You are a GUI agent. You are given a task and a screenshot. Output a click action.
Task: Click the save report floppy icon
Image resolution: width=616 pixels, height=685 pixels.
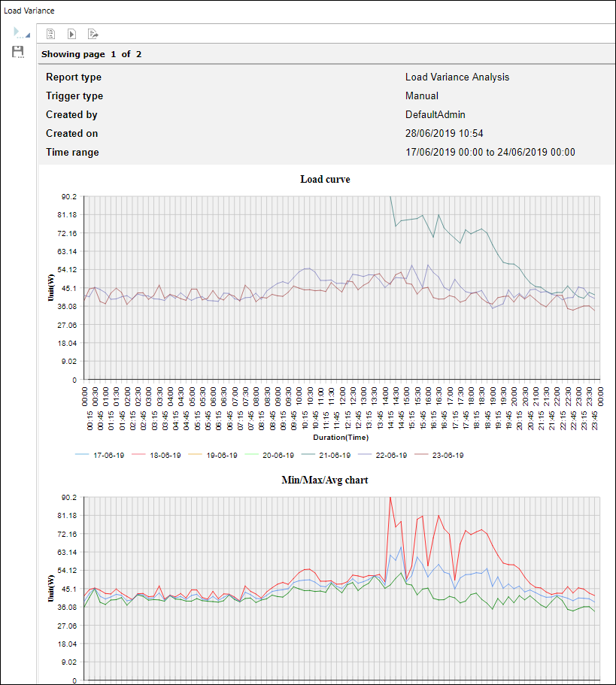(x=18, y=52)
